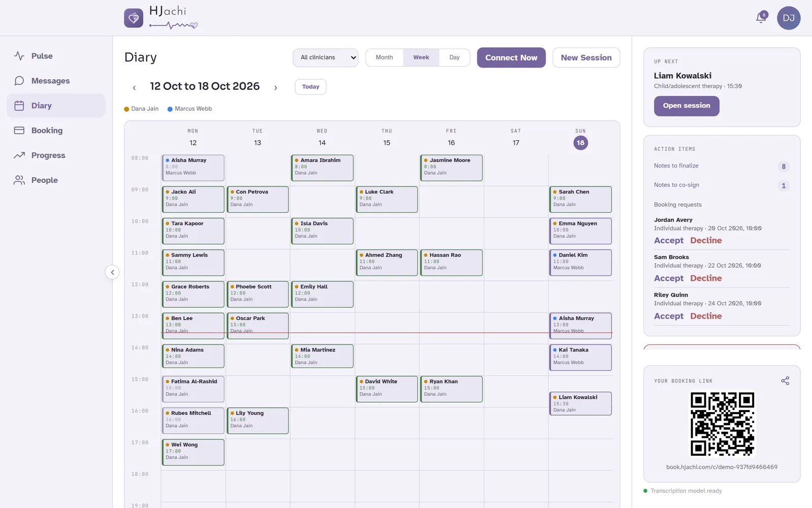Click the Connect Now button
The width and height of the screenshot is (812, 508).
(x=511, y=57)
